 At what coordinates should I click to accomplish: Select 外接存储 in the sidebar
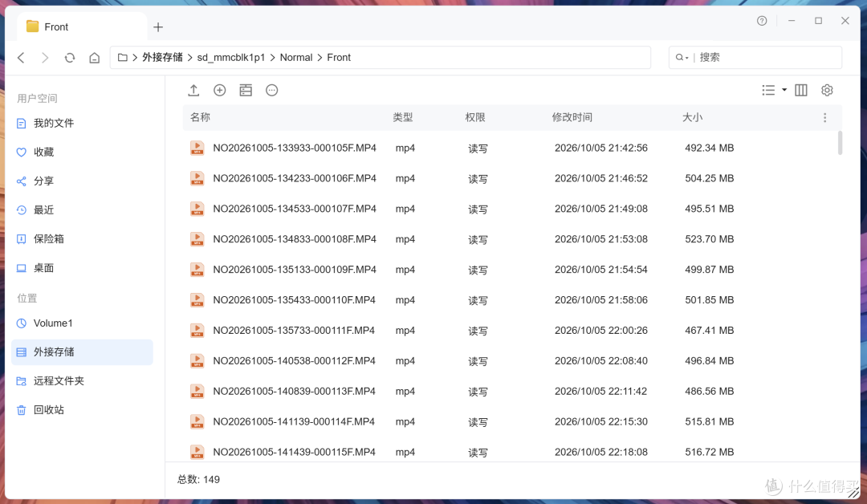82,352
